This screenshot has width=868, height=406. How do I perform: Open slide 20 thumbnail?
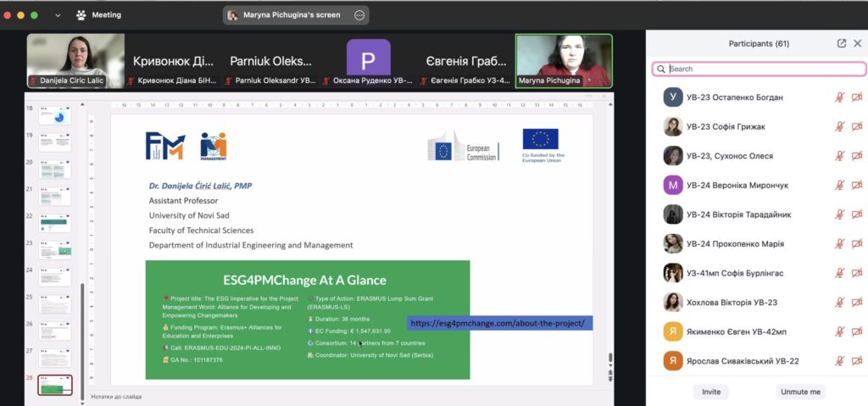point(55,169)
